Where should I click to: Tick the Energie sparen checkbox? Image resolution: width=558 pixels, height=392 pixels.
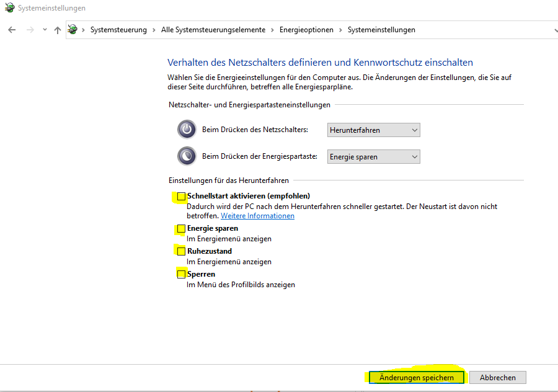point(181,229)
